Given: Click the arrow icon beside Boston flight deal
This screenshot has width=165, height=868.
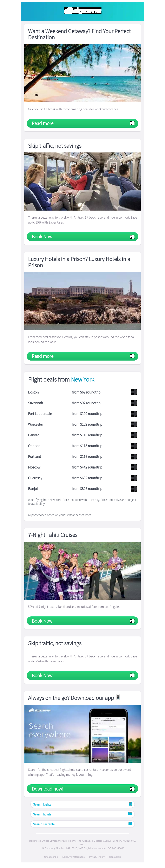Looking at the screenshot, I should [134, 392].
